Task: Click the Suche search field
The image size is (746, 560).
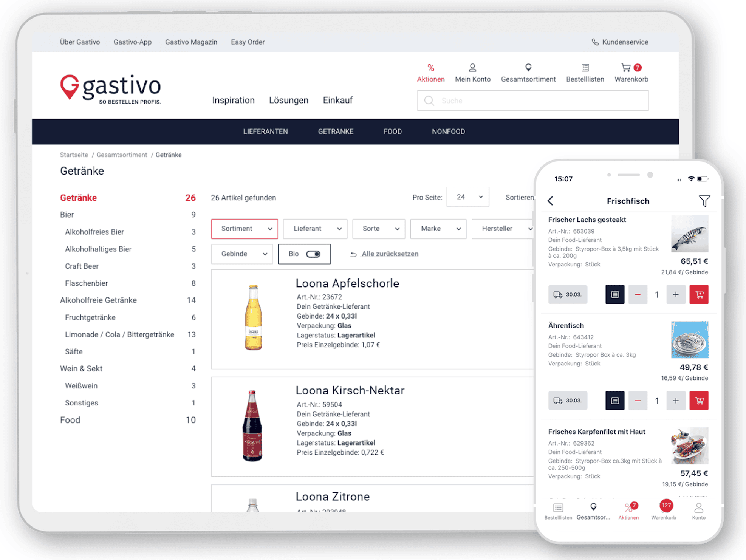Action: (533, 101)
